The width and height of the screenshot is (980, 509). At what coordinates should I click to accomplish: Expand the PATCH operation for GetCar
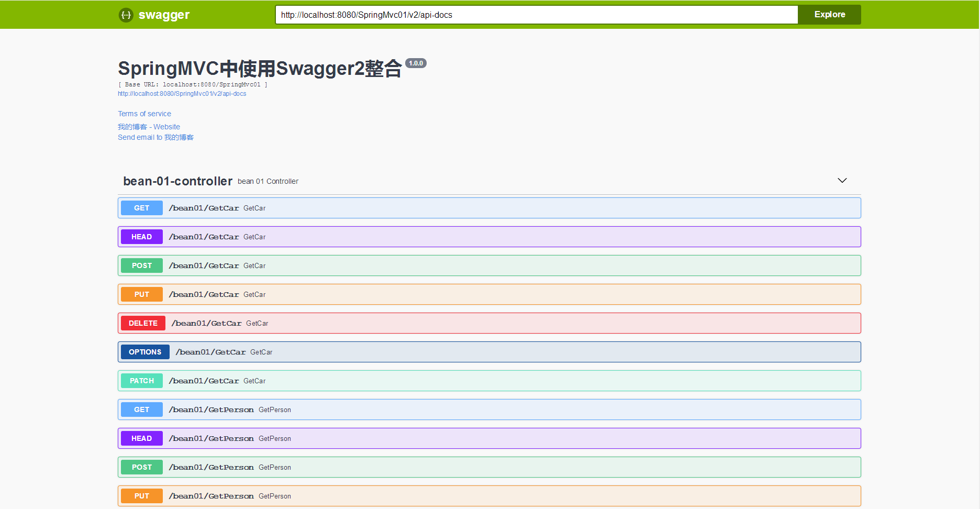(489, 381)
